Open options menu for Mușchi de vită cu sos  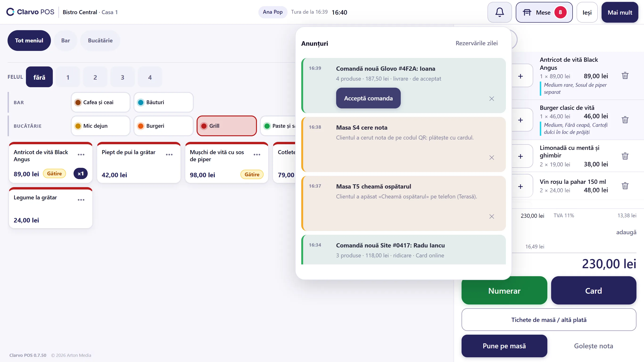coord(257,155)
